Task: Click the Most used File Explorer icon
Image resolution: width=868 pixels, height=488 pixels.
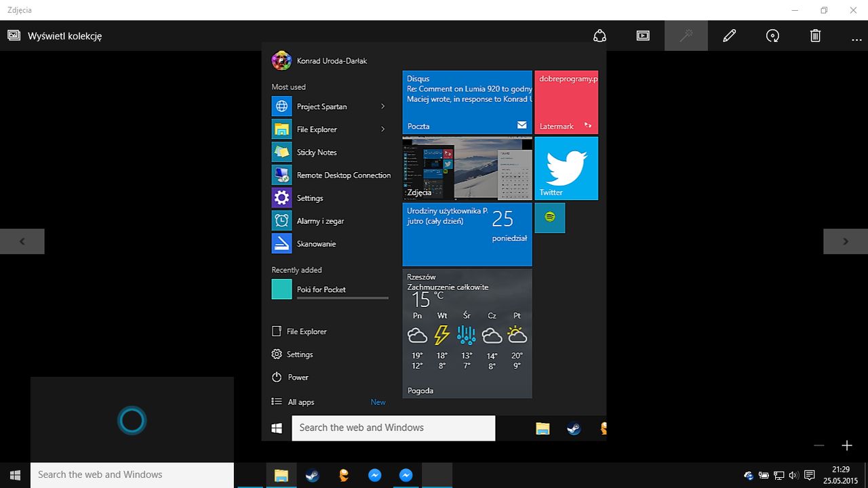Action: [x=281, y=129]
